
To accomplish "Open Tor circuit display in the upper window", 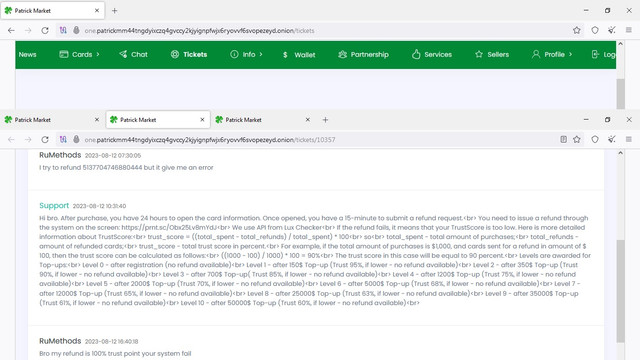I will pos(63,30).
